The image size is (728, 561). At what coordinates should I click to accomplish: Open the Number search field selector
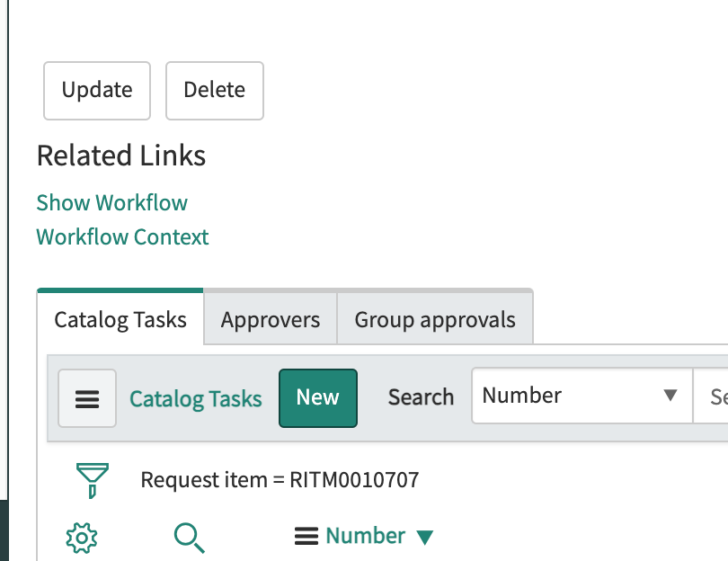[566, 396]
